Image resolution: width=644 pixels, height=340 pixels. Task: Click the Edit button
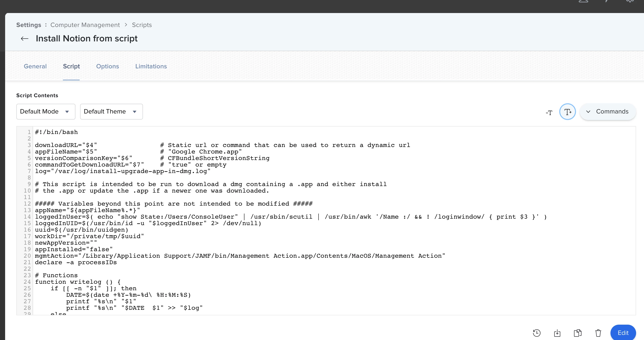pyautogui.click(x=623, y=333)
